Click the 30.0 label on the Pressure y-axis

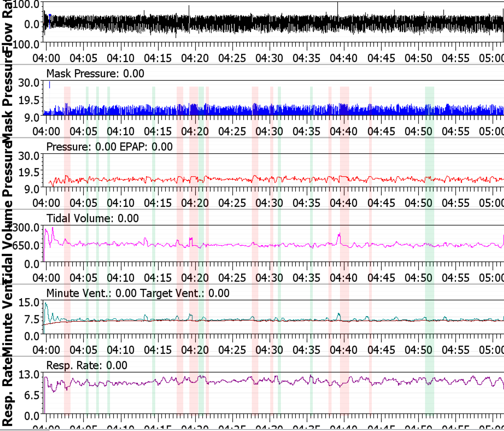point(29,156)
